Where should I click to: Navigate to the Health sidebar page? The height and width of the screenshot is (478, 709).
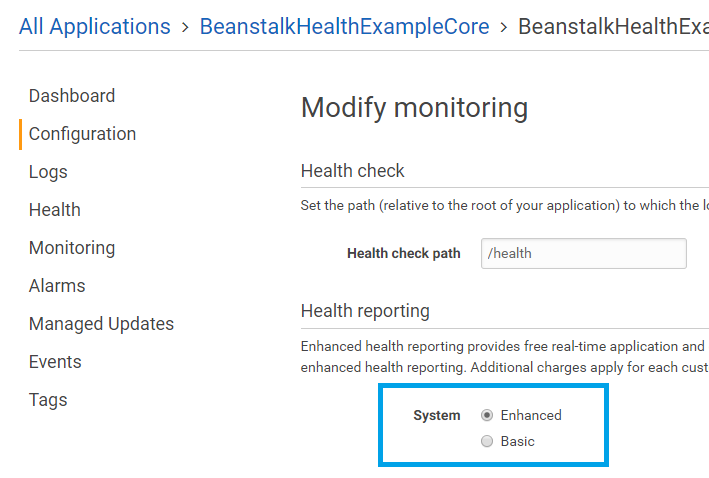[x=55, y=210]
